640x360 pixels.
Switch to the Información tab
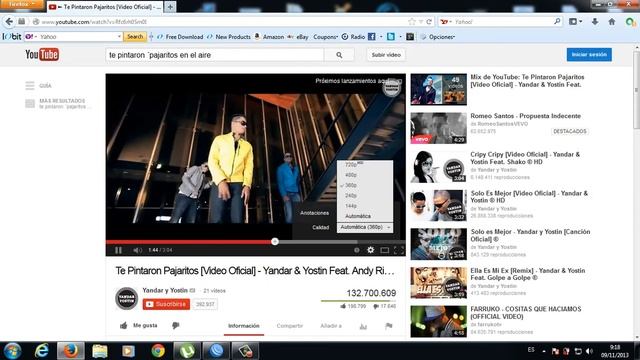click(244, 326)
